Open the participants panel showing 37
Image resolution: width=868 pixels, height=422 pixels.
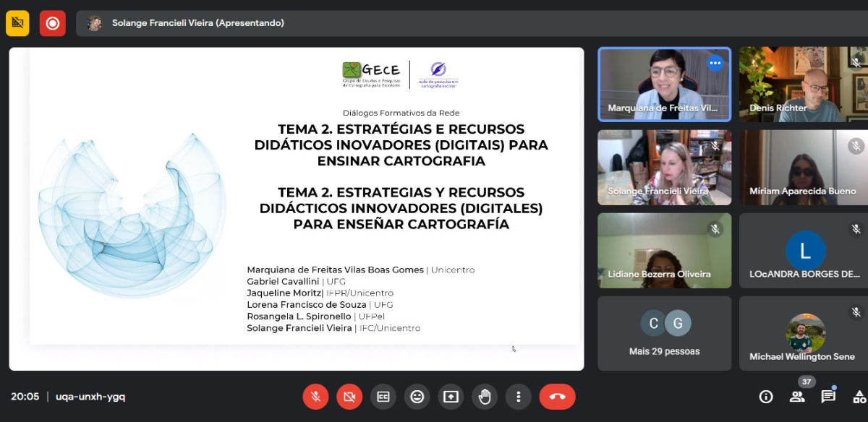797,397
